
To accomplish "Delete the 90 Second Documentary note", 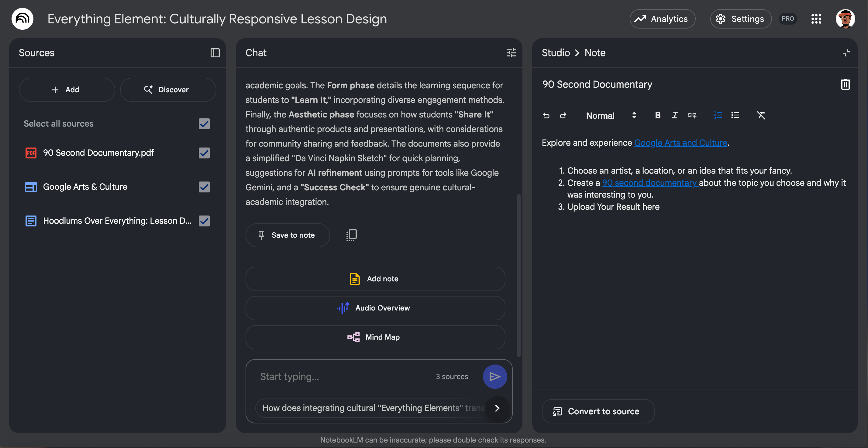I will coord(845,84).
